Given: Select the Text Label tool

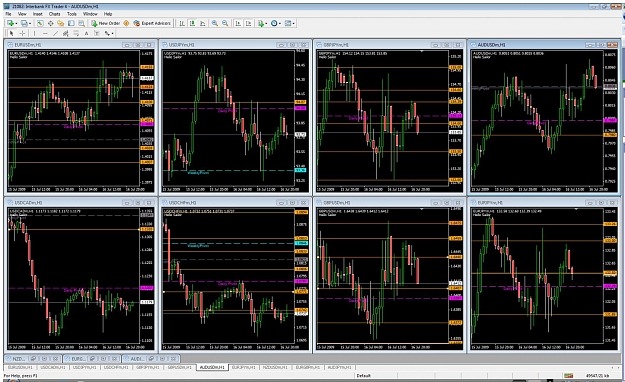Looking at the screenshot, I should pyautogui.click(x=97, y=33).
